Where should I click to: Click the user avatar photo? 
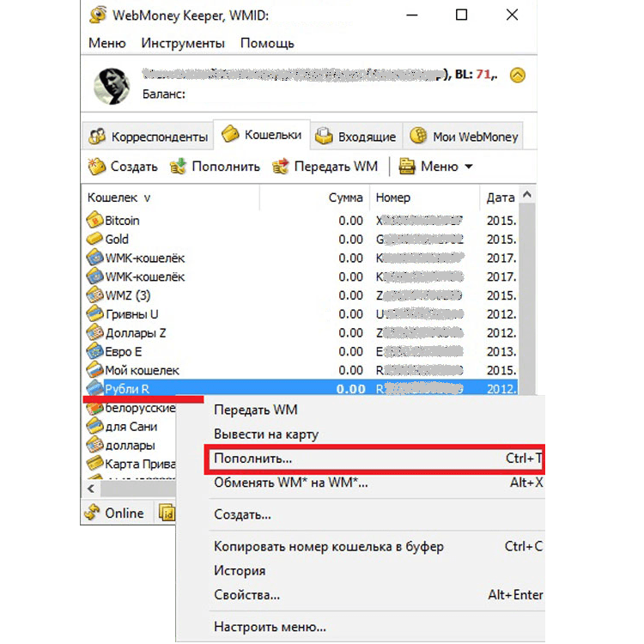(x=112, y=86)
